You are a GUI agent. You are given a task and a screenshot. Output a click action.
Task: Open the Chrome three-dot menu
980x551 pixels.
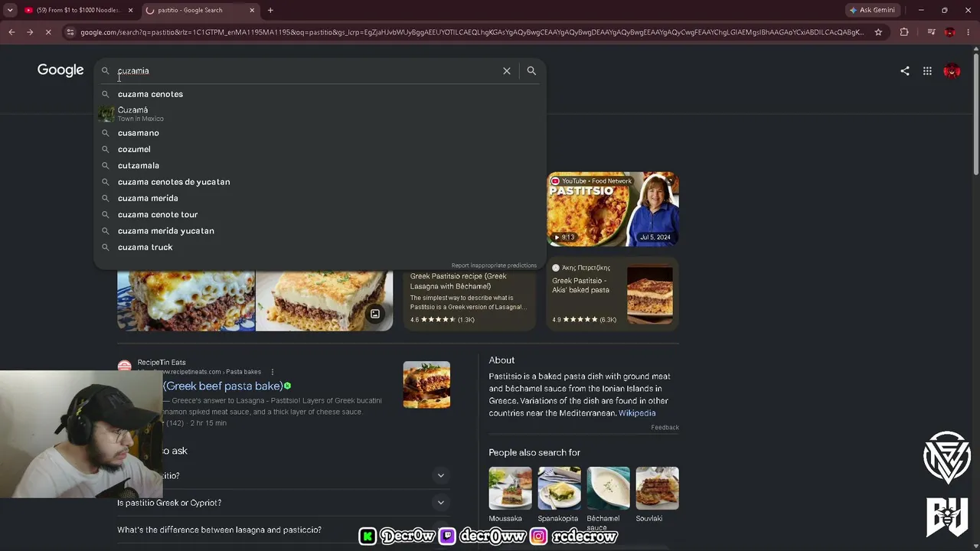(x=969, y=32)
